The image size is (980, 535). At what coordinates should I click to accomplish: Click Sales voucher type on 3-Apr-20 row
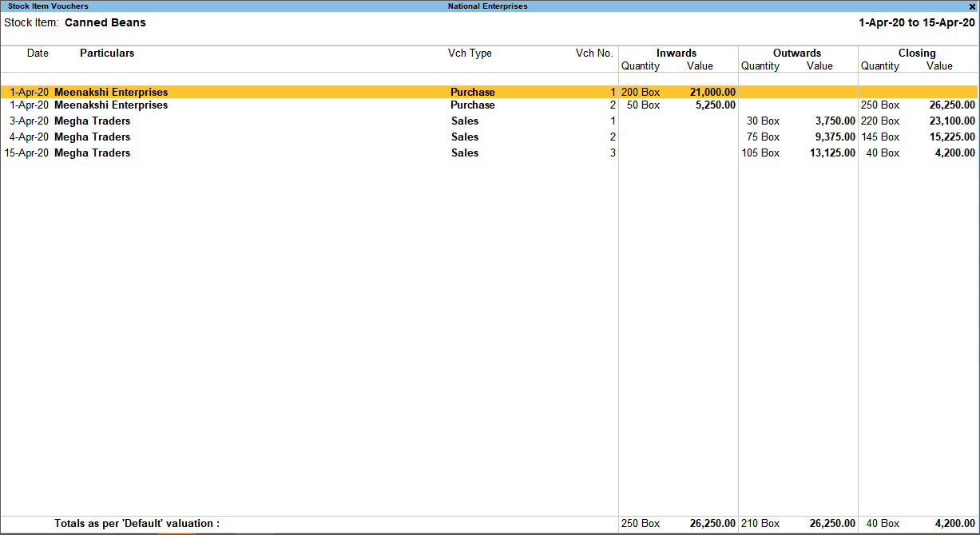(x=465, y=121)
